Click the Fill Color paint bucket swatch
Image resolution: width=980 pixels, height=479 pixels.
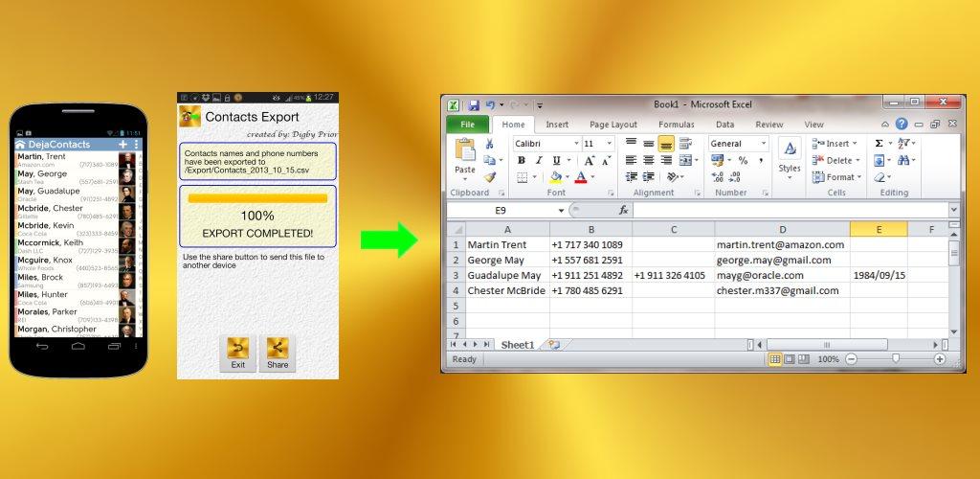[x=555, y=177]
